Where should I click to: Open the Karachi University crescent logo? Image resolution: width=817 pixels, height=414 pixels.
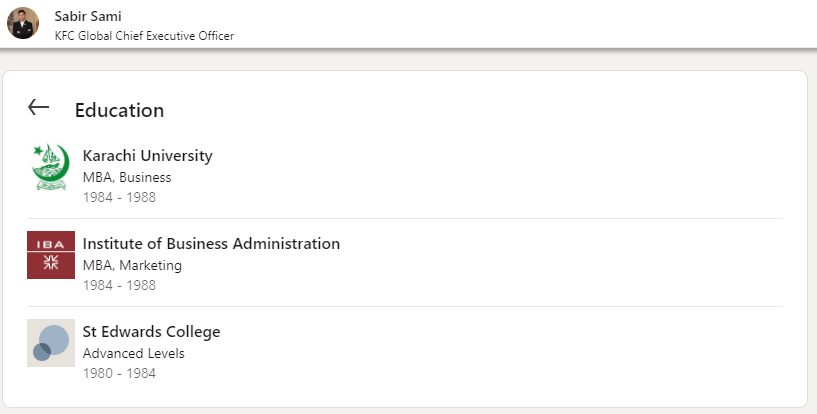click(51, 167)
